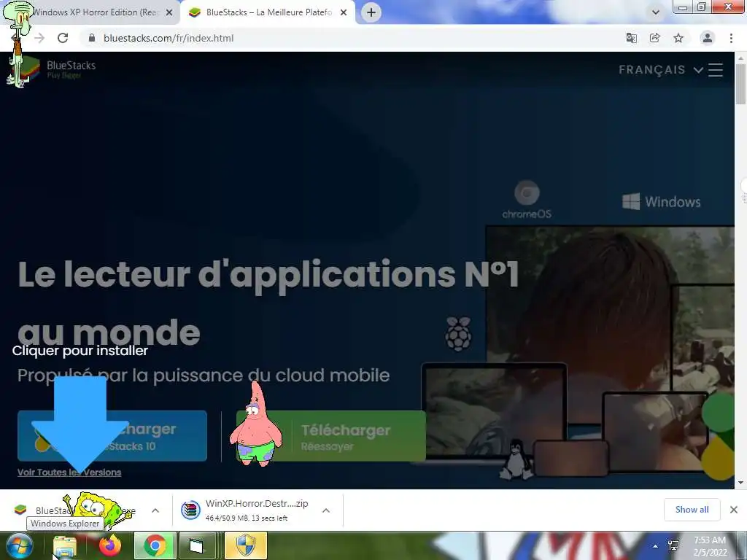Show hidden system tray icons
The image size is (747, 560).
(656, 546)
